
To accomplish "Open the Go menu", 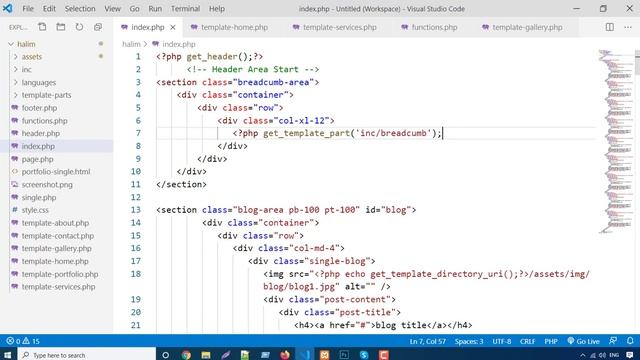I will click(134, 9).
